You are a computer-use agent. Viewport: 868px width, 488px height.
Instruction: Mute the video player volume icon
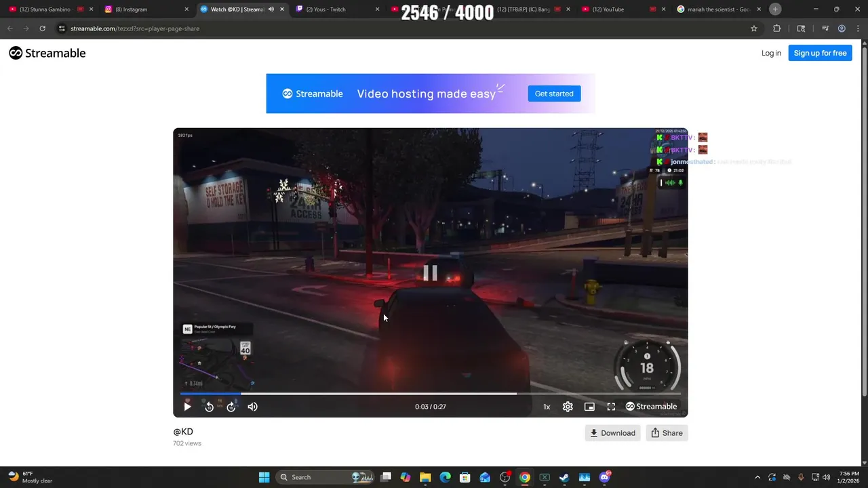pos(252,407)
